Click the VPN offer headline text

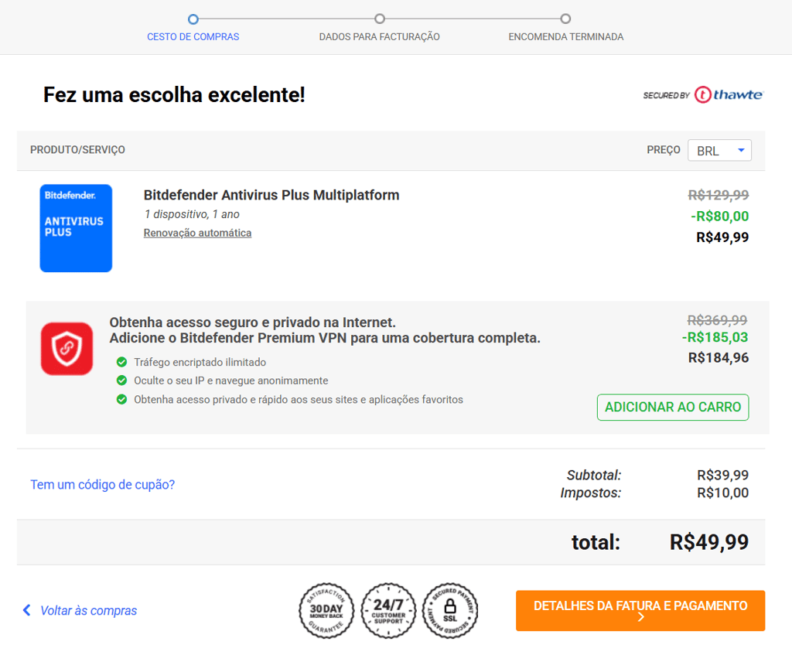pos(325,330)
